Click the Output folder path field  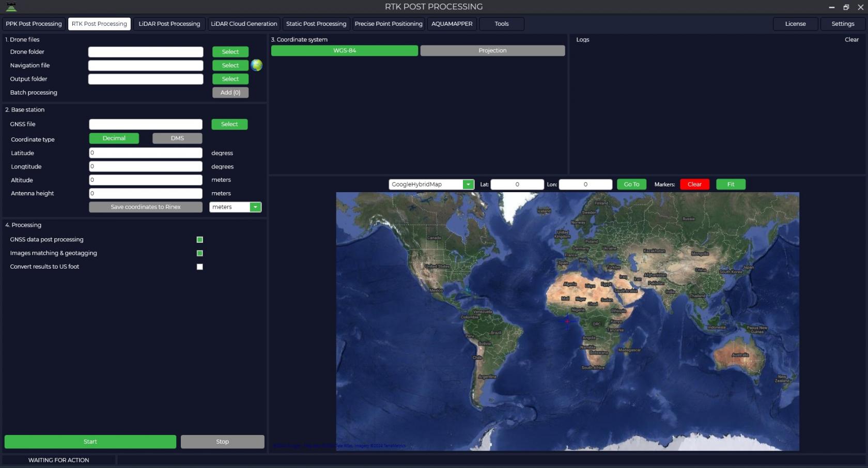coord(146,79)
